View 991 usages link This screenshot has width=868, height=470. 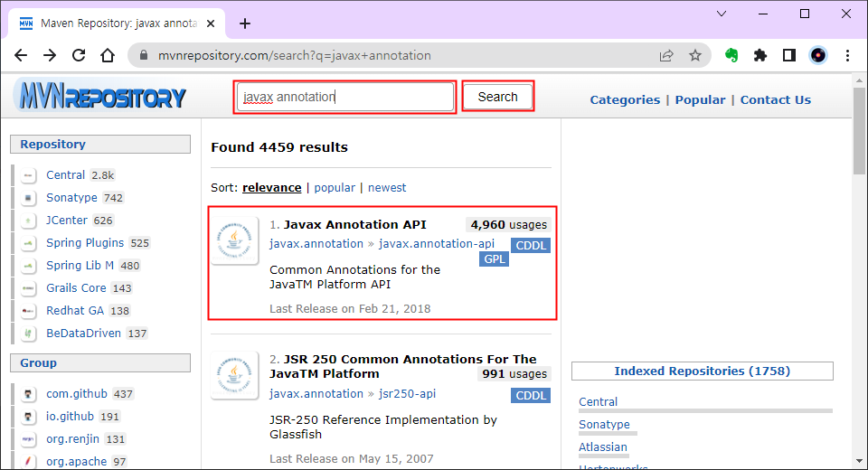pyautogui.click(x=514, y=374)
